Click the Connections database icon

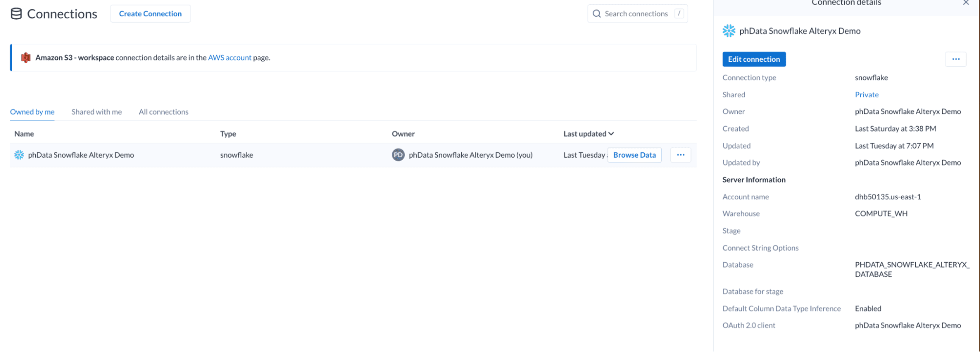point(16,14)
